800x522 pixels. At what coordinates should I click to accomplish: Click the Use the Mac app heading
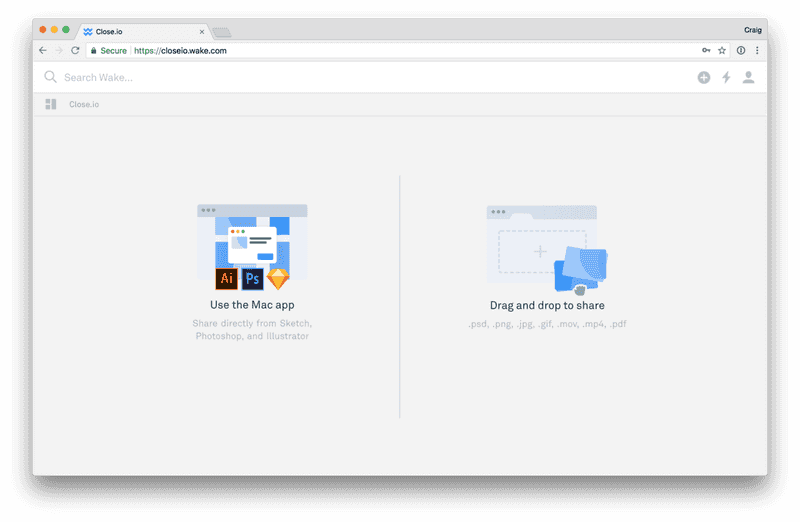pos(252,305)
